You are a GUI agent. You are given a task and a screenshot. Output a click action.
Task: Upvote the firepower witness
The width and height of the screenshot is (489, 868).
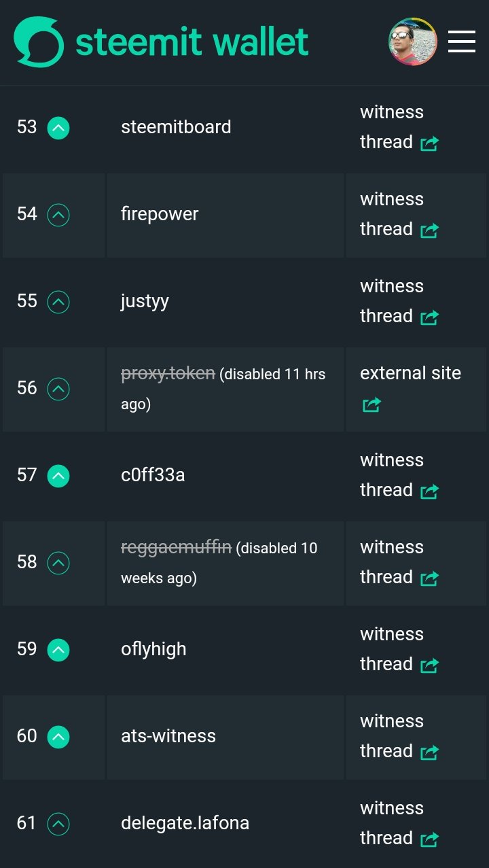(58, 215)
